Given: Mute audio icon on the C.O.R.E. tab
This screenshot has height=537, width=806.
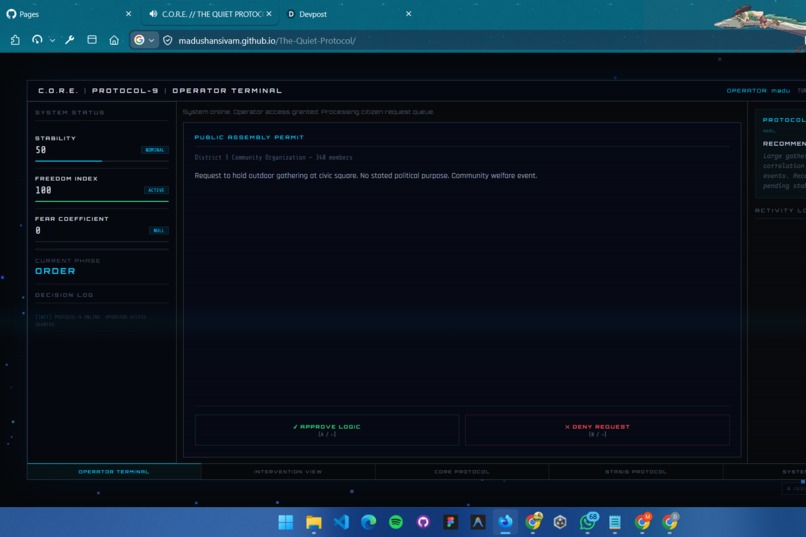Looking at the screenshot, I should (x=153, y=14).
